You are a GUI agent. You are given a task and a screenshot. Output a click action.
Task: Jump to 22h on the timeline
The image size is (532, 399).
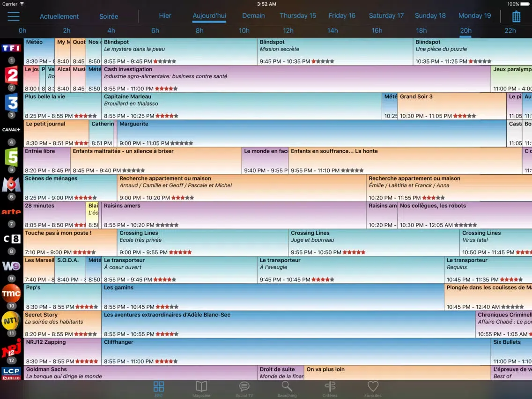(510, 30)
